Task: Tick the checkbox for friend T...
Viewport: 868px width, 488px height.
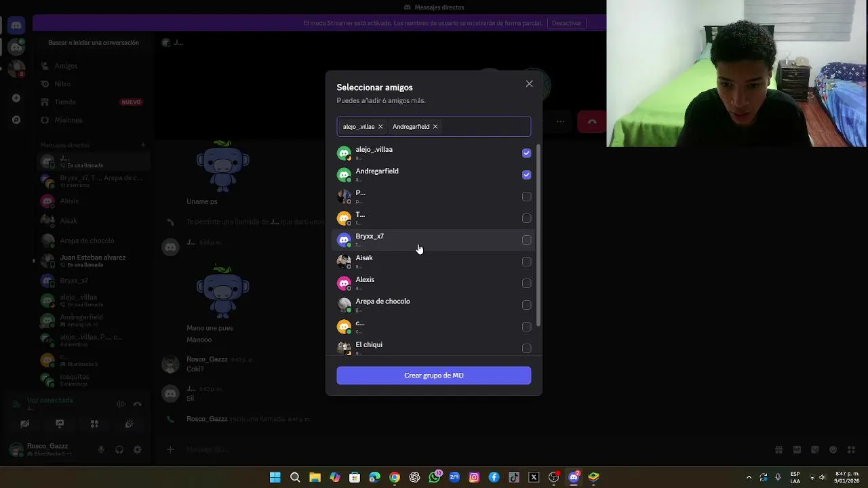Action: (x=526, y=218)
